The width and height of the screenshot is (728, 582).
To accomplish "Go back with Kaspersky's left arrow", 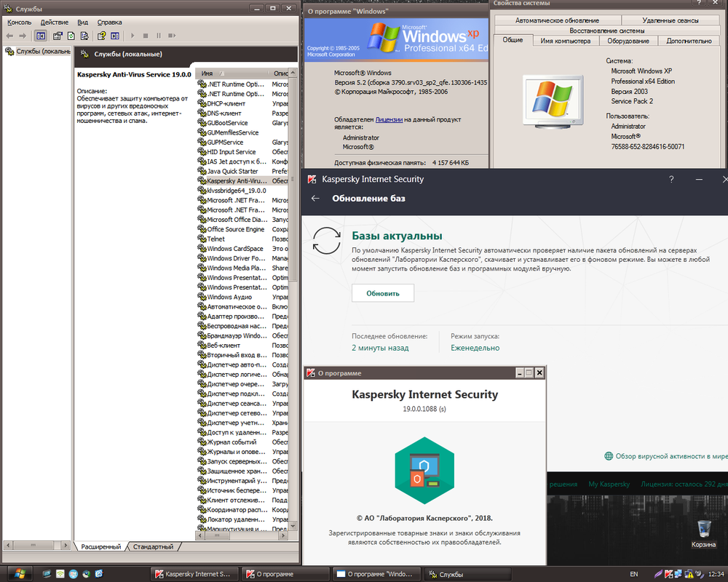I will 315,198.
